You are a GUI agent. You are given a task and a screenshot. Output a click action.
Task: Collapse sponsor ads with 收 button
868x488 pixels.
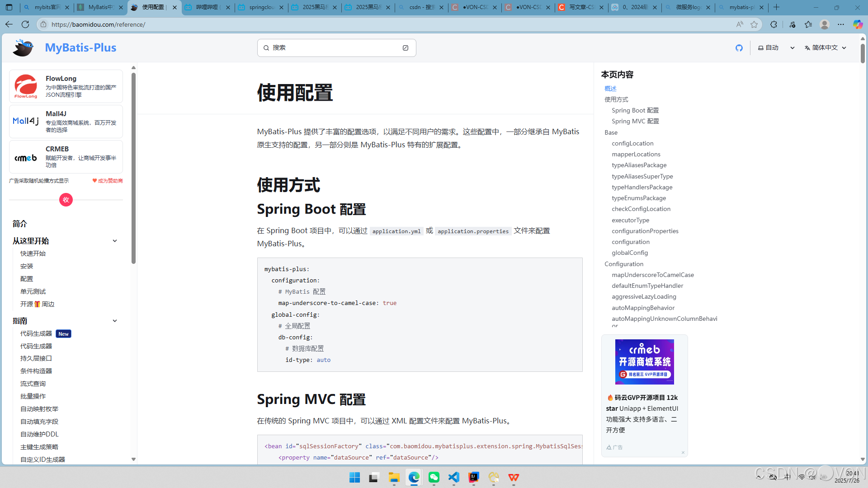click(x=66, y=200)
